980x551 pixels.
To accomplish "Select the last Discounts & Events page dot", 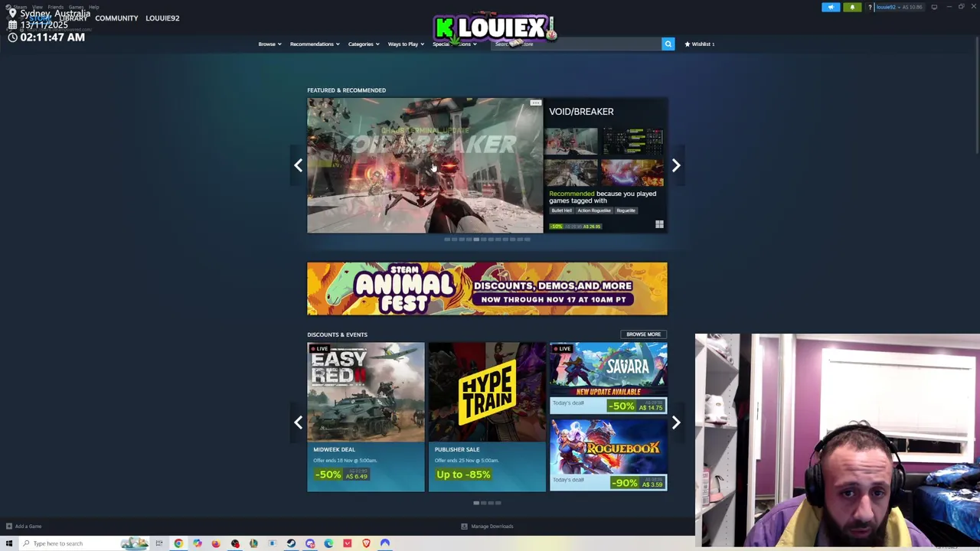I will point(498,503).
